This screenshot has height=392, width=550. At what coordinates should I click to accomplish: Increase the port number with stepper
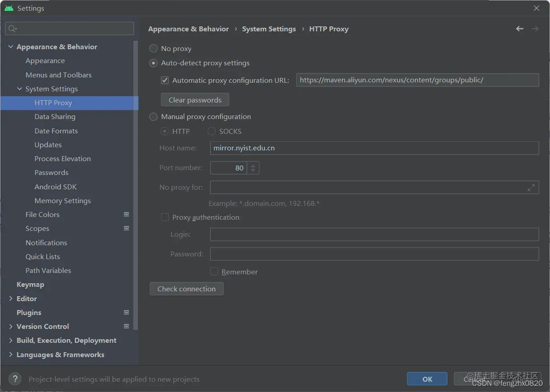click(253, 165)
